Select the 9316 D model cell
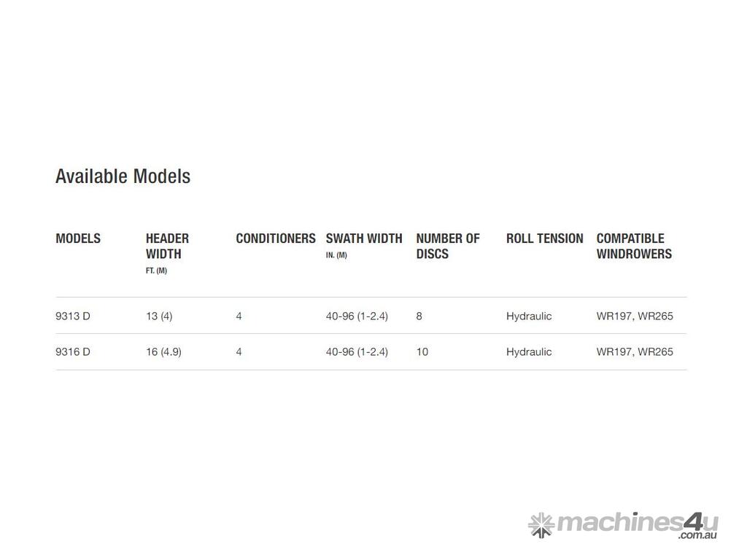Image resolution: width=747 pixels, height=560 pixels. coord(73,352)
